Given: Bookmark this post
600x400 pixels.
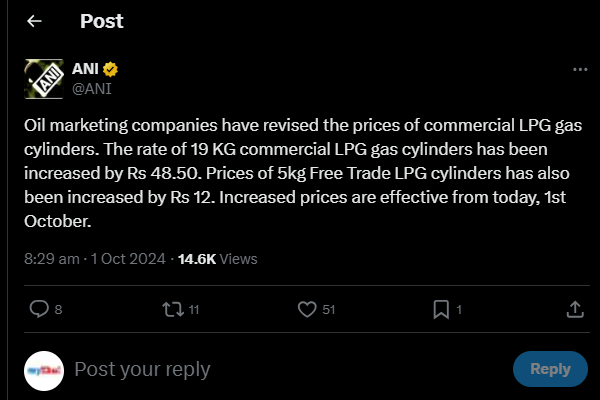Looking at the screenshot, I should (440, 309).
